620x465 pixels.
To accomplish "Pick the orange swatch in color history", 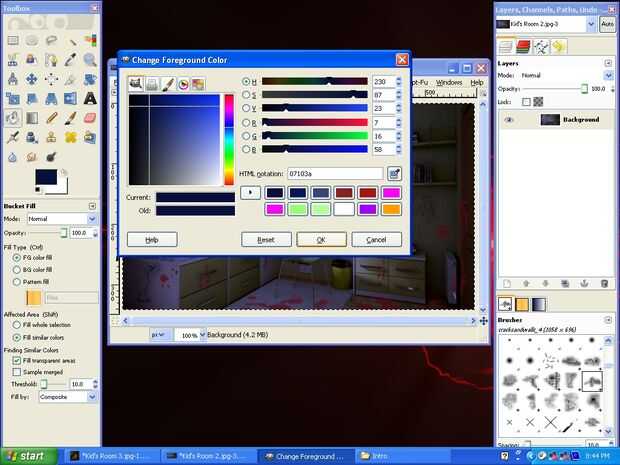I will [391, 209].
